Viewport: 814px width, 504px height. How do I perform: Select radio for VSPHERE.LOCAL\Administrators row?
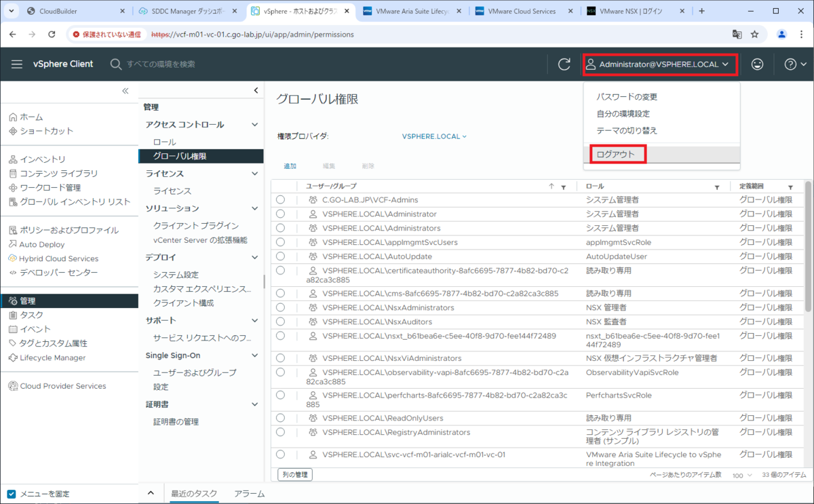point(281,228)
